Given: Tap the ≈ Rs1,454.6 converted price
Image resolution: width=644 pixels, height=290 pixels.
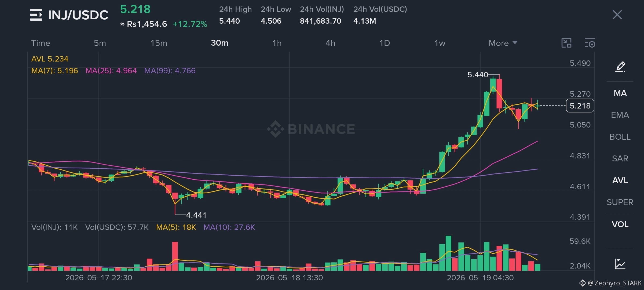Looking at the screenshot, I should point(144,24).
